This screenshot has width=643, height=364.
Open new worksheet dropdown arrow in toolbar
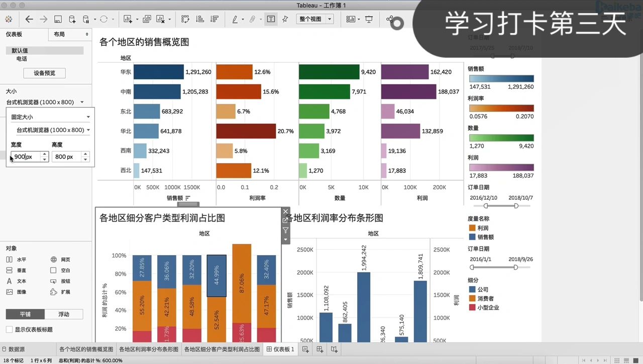(x=137, y=20)
